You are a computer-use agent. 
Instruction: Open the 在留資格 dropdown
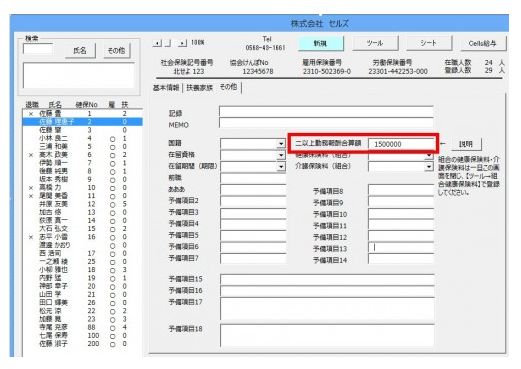pyautogui.click(x=281, y=155)
